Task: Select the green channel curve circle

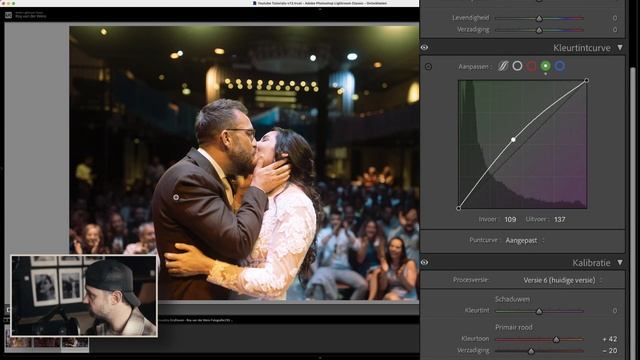Action: [546, 66]
